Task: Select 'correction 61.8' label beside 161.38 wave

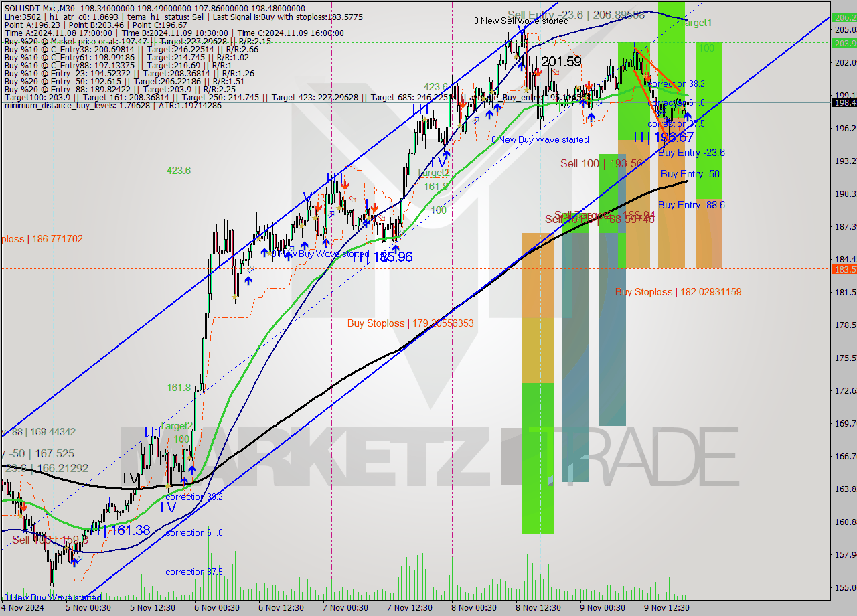Action: (x=194, y=533)
